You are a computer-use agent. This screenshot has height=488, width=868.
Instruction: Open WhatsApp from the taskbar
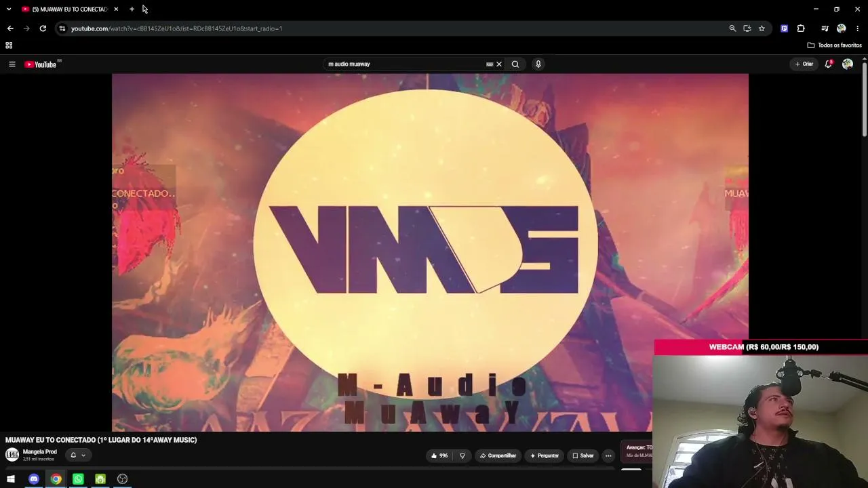click(x=78, y=479)
